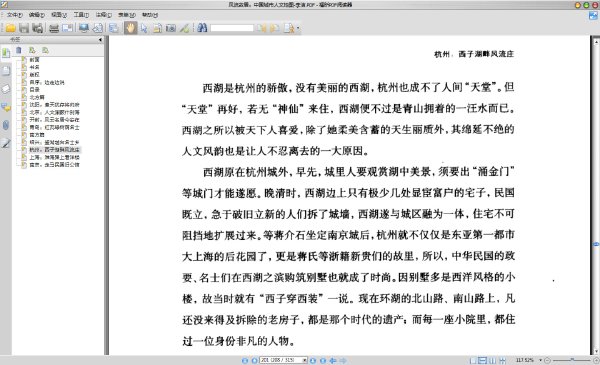Select the bookmark starting with 北京
The image size is (600, 365).
pos(54,112)
